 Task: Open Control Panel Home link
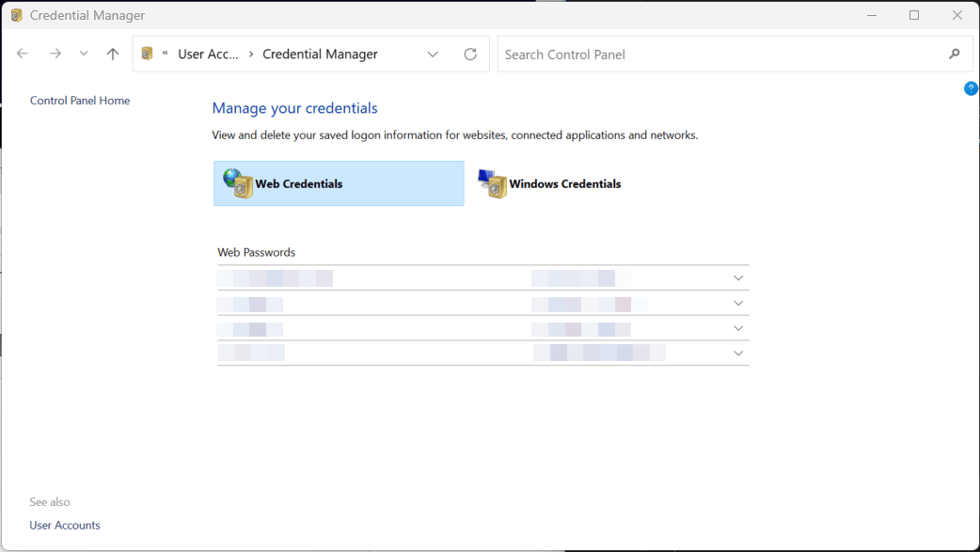(x=80, y=101)
